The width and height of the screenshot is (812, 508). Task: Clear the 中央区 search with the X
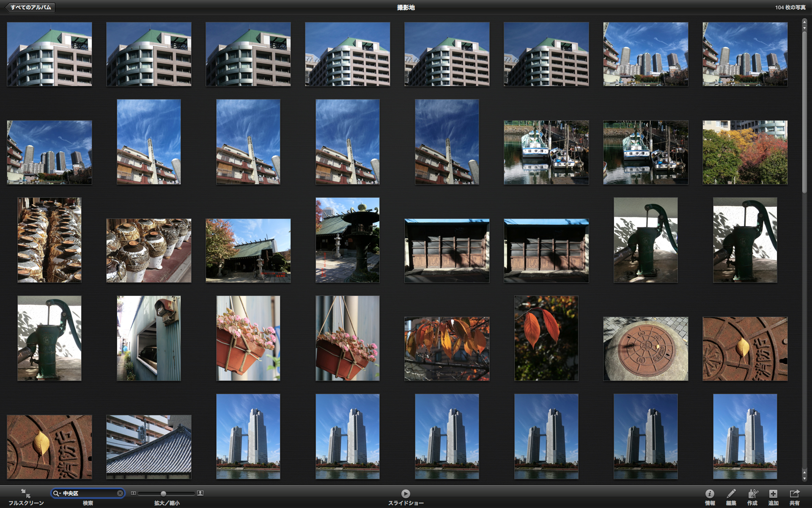pyautogui.click(x=120, y=493)
